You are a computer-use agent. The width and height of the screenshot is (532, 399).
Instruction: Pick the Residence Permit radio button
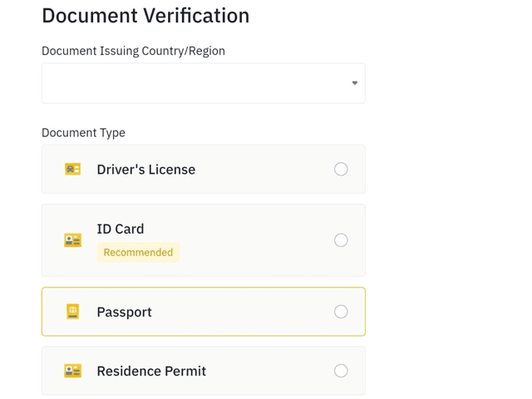click(341, 371)
